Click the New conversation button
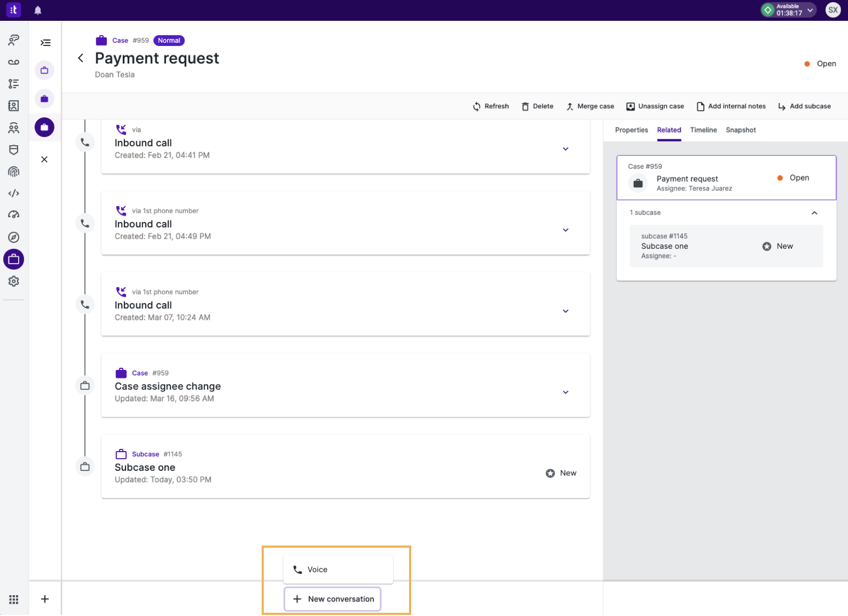Viewport: 848px width, 616px height. (333, 599)
